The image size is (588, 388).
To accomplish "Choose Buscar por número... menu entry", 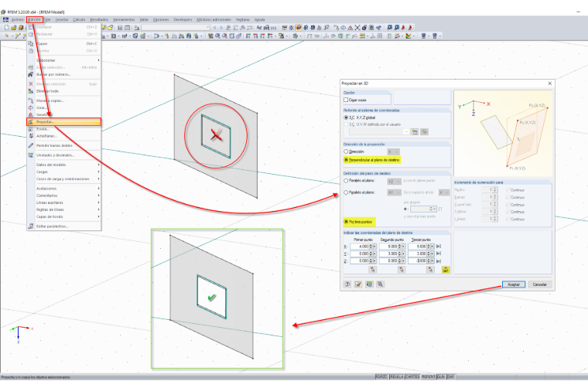I will (x=63, y=74).
